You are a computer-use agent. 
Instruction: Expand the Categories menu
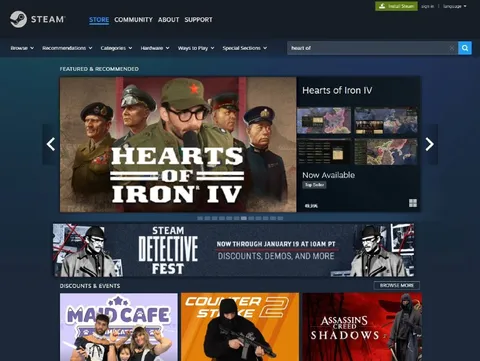[x=116, y=48]
